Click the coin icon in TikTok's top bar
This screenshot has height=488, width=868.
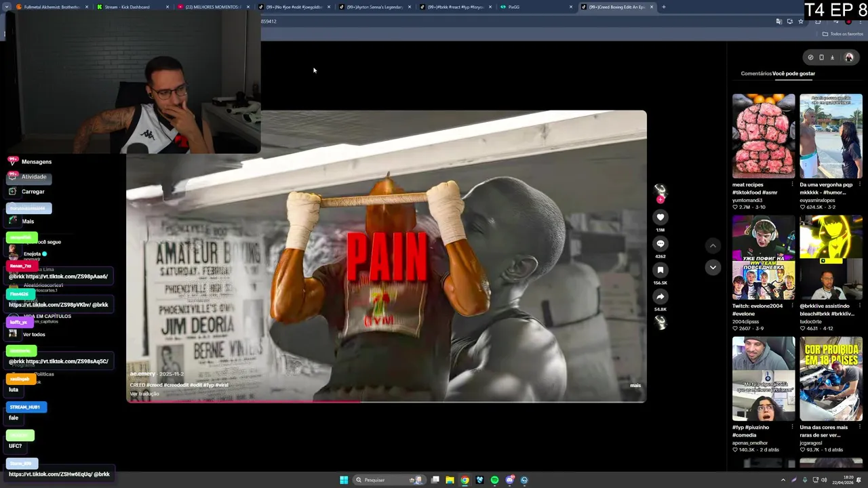[810, 58]
